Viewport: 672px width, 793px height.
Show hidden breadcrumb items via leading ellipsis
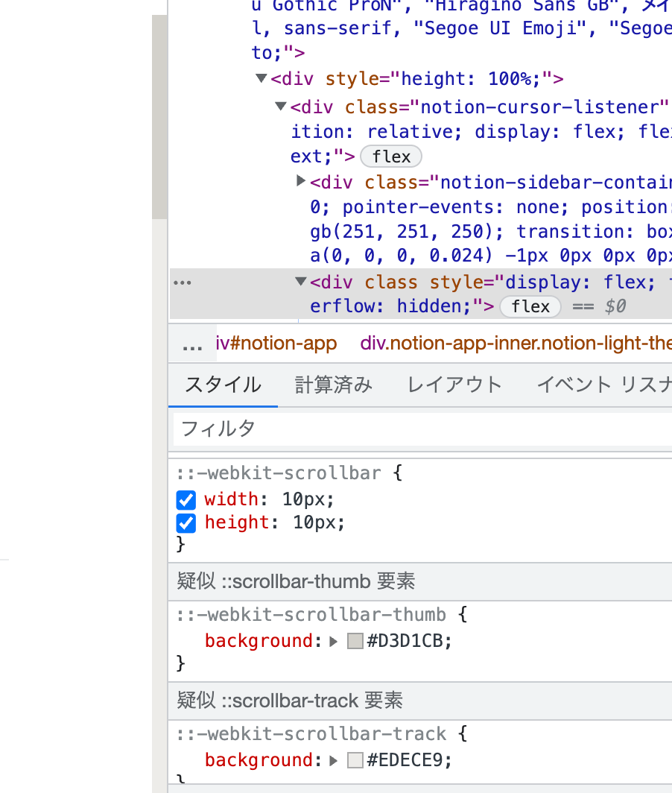point(192,344)
